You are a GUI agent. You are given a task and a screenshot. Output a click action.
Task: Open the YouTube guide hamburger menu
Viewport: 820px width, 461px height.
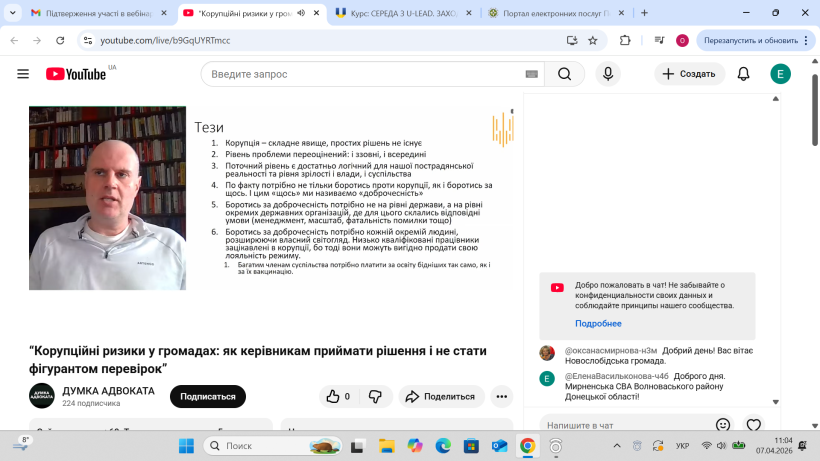(x=23, y=74)
